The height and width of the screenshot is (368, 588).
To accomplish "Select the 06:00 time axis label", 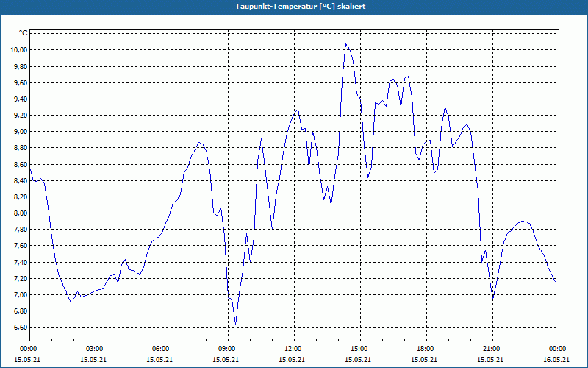I will (162, 349).
